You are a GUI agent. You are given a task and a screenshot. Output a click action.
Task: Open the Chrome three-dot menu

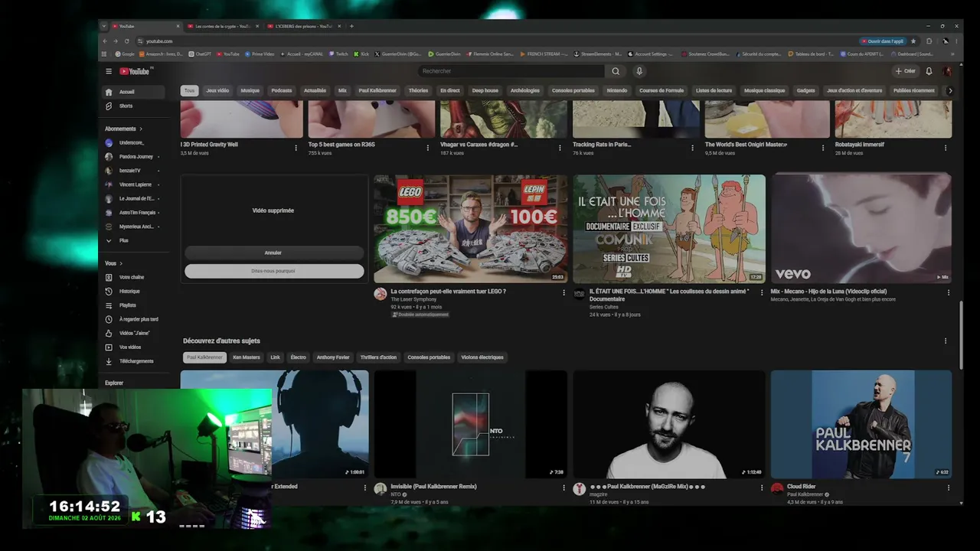[957, 41]
